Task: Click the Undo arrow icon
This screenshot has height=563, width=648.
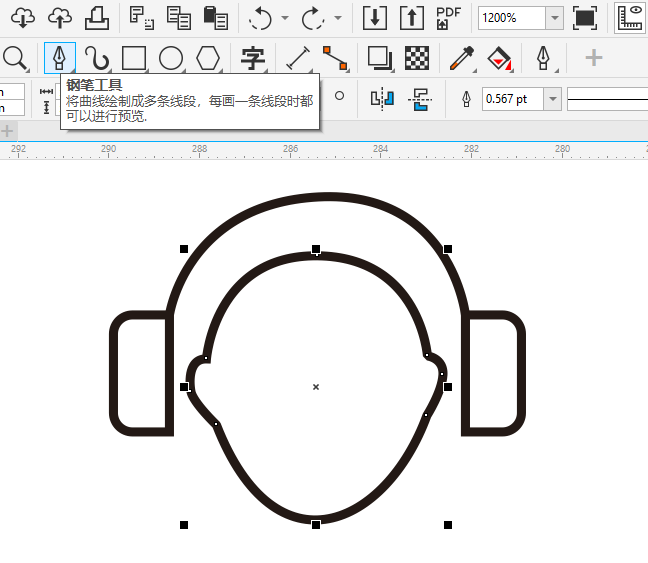Action: coord(260,18)
